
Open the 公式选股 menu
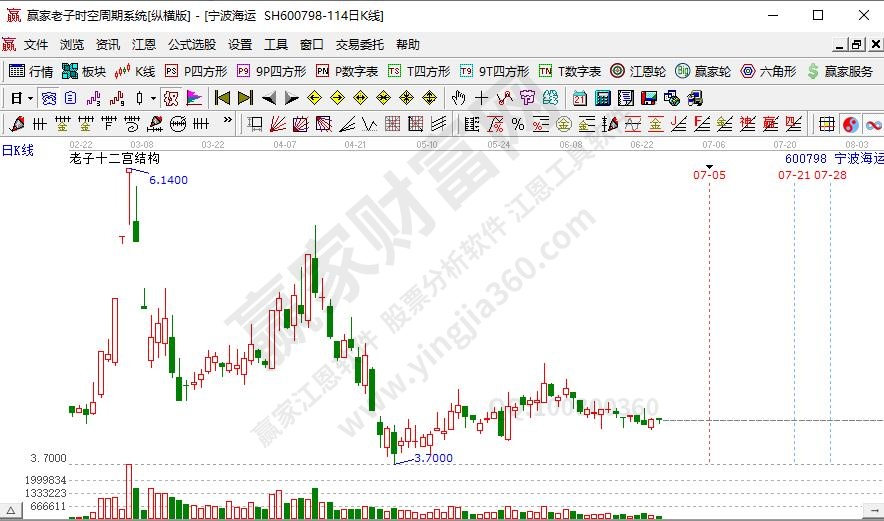click(191, 44)
